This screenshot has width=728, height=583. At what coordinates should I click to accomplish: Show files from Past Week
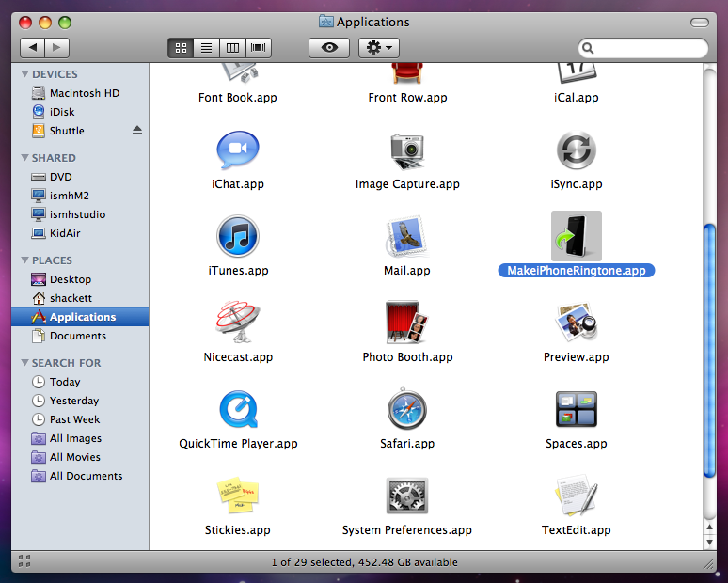pyautogui.click(x=80, y=419)
